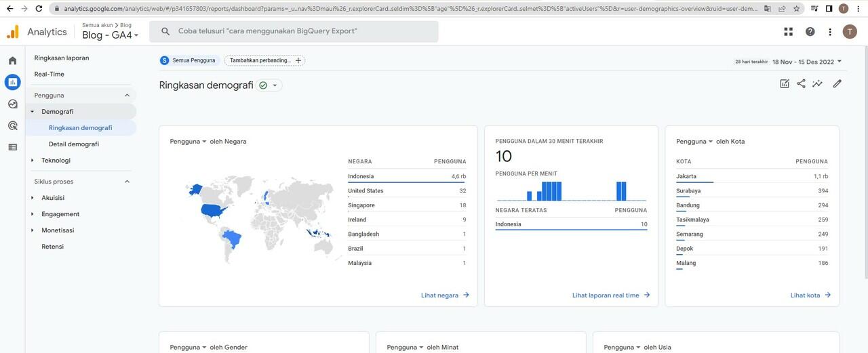Screen dimensions: 868x353
Task: Click the search magnifier icon
Action: click(165, 32)
